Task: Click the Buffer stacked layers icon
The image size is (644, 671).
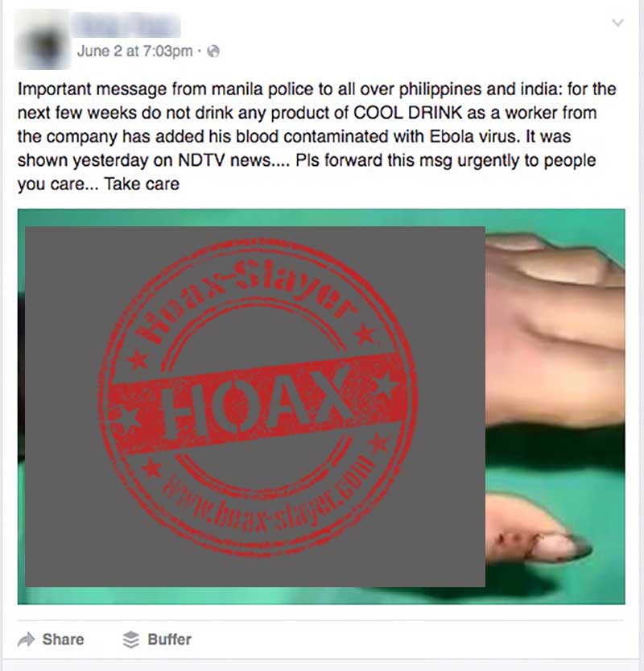Action: point(131,640)
